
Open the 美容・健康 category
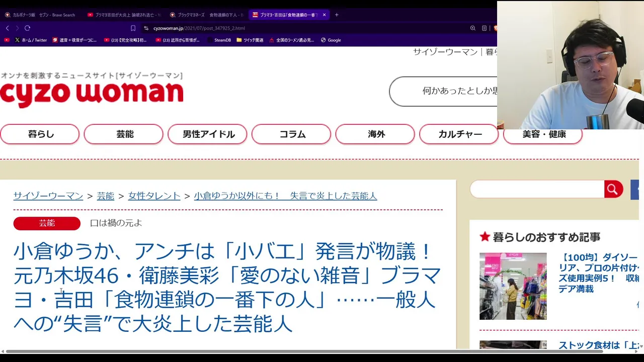pyautogui.click(x=543, y=135)
